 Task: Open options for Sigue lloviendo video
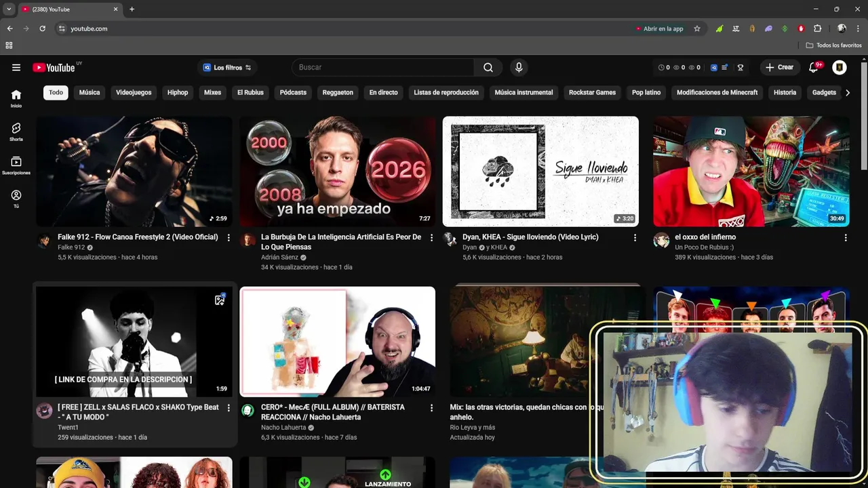pos(635,238)
